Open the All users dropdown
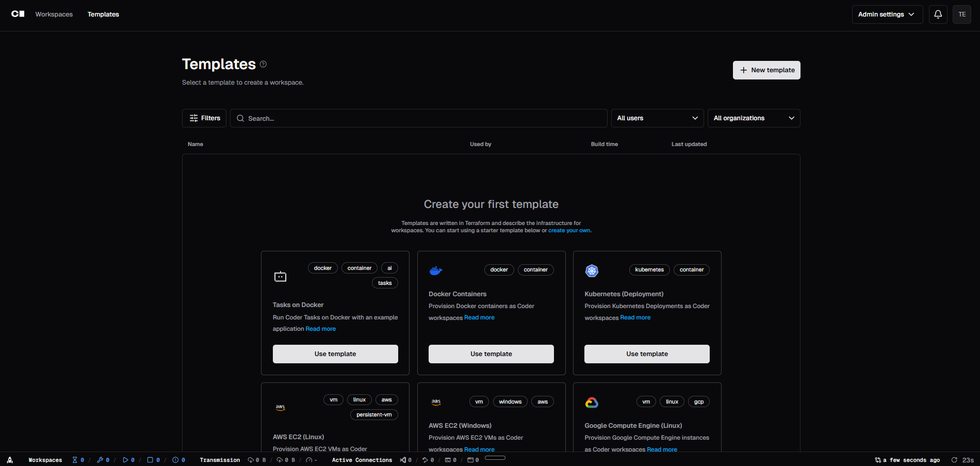The image size is (980, 466). pyautogui.click(x=657, y=118)
